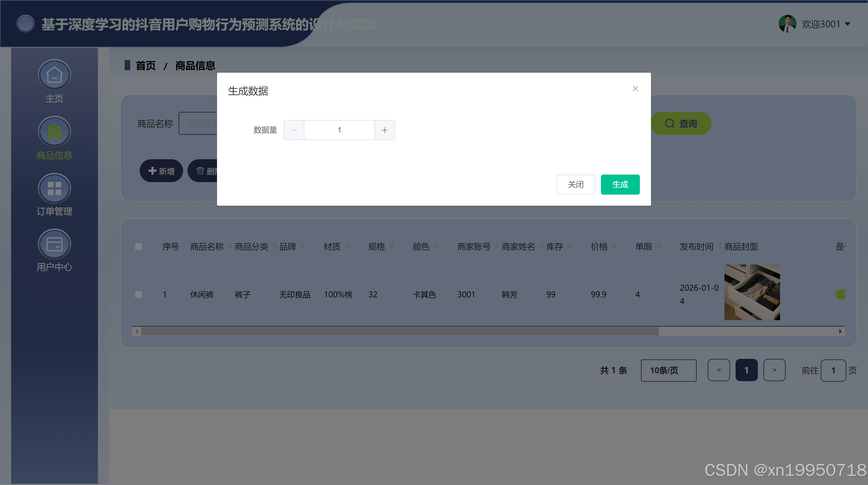This screenshot has width=868, height=485.
Task: Open the 商品封面 thumbnail image
Action: coord(752,292)
